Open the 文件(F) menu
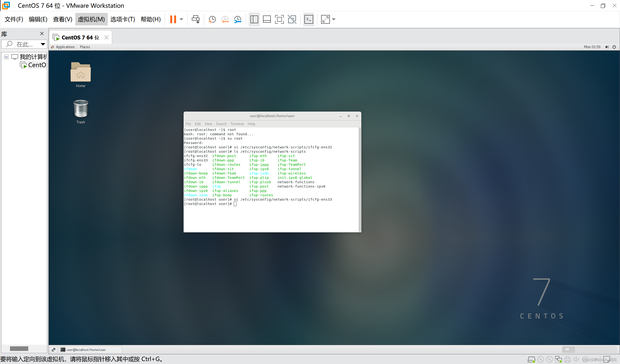 pyautogui.click(x=14, y=19)
